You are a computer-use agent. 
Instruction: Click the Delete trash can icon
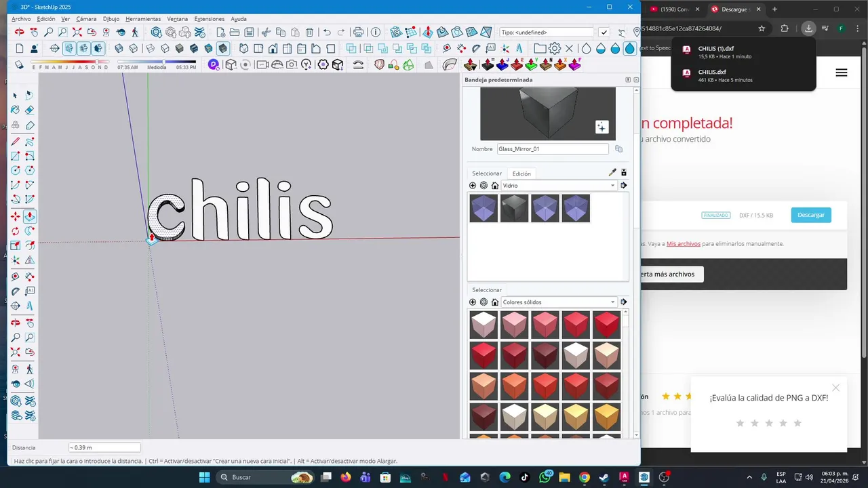point(309,32)
